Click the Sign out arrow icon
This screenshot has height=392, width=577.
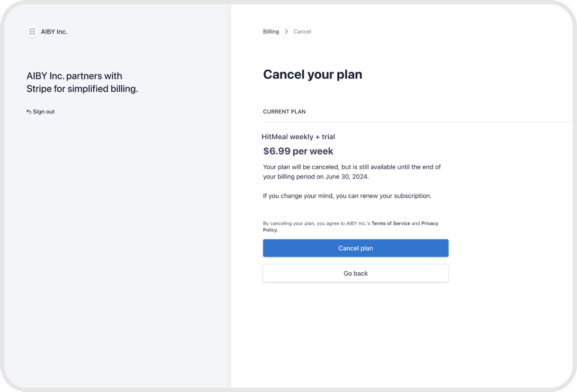(x=29, y=112)
